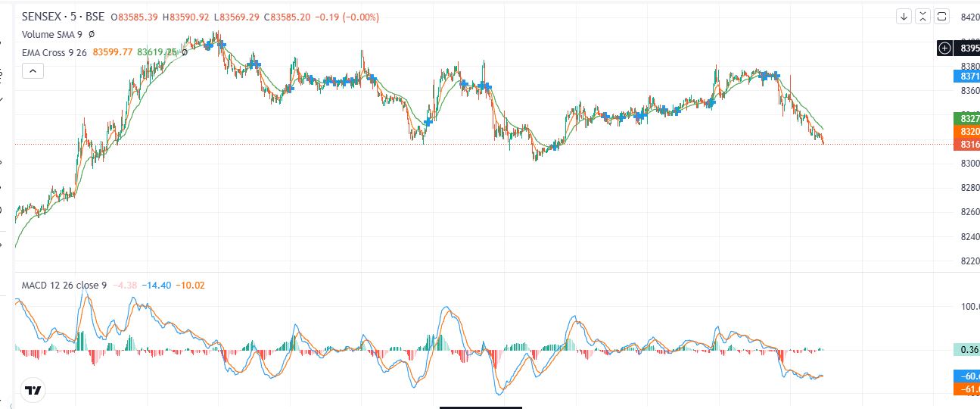Click the black crosshair price label 8395
Screen dimensions: 980x409
tap(968, 48)
